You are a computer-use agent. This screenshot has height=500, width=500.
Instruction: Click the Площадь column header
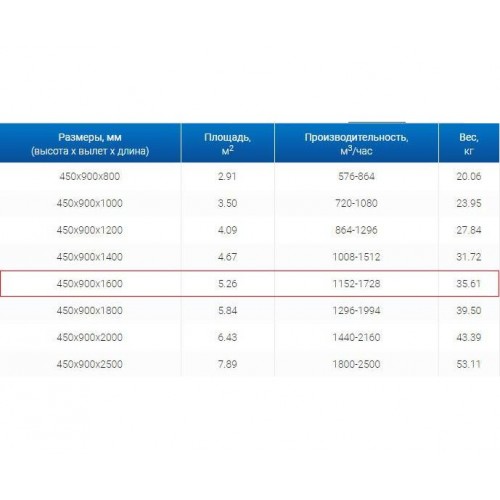click(228, 143)
